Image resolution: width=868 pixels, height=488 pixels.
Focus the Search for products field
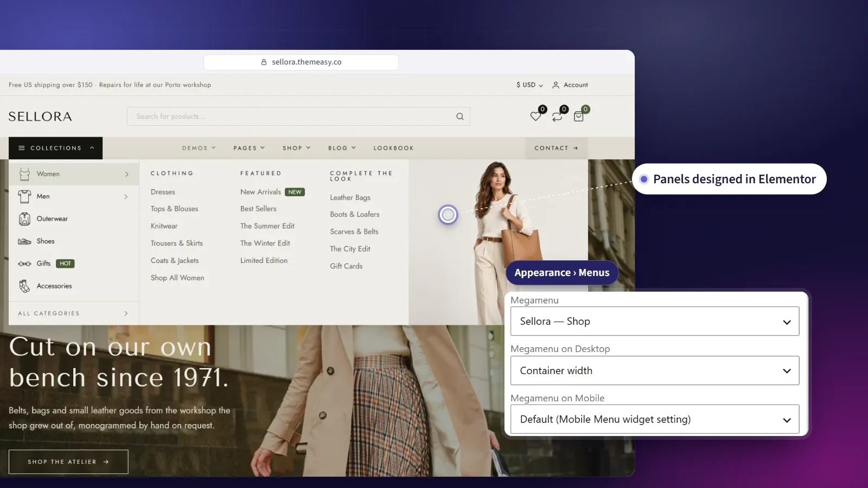point(298,116)
